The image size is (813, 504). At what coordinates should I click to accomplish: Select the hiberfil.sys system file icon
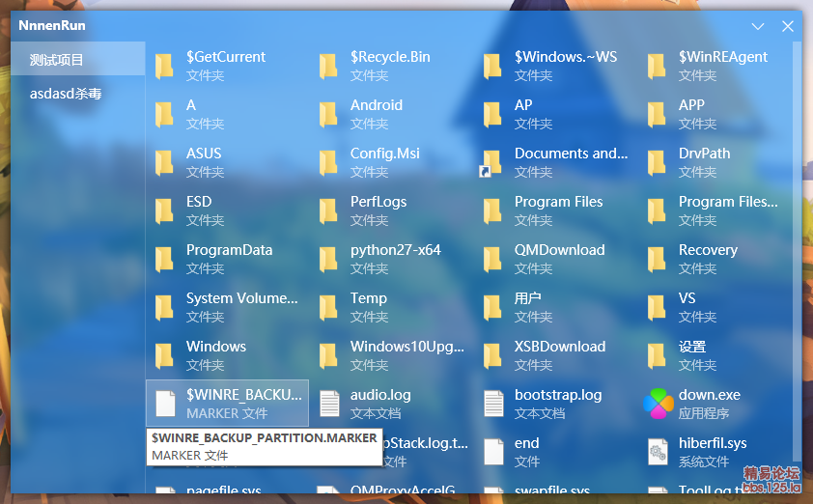tap(658, 452)
